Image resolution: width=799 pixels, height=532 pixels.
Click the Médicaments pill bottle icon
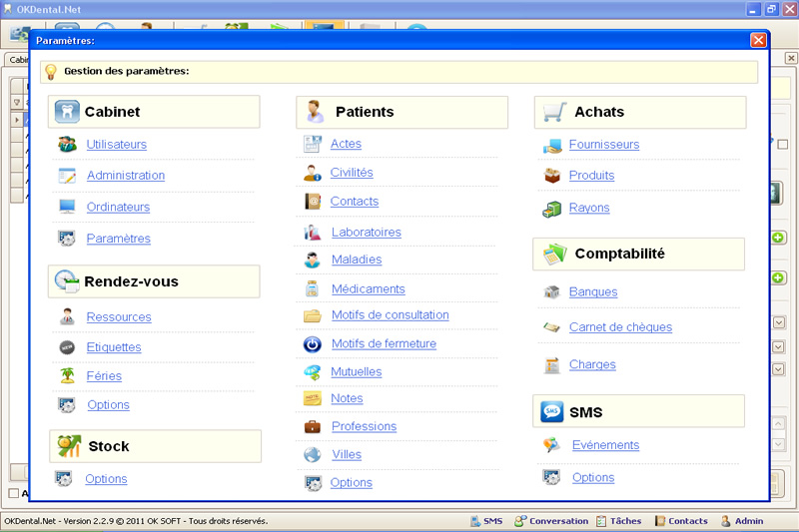(312, 288)
